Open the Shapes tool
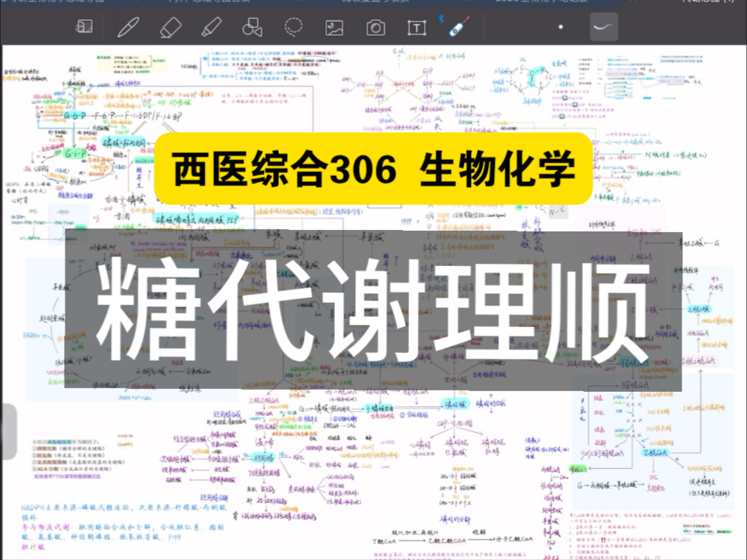The image size is (747, 560). (252, 27)
